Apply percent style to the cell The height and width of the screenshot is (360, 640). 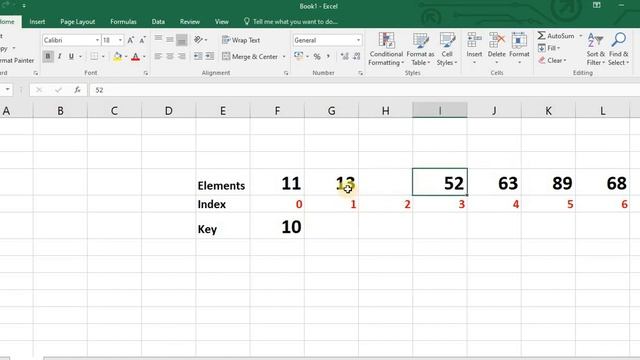click(317, 56)
